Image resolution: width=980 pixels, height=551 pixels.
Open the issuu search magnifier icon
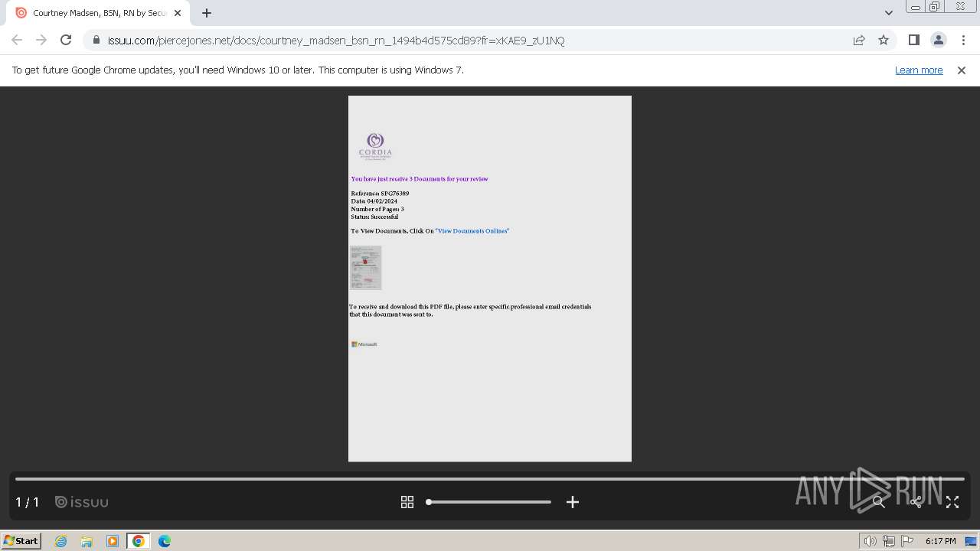tap(879, 502)
